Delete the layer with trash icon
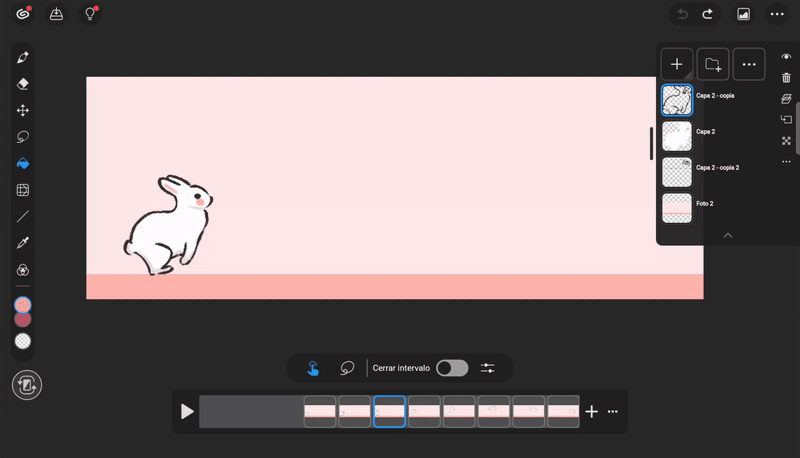 [786, 78]
